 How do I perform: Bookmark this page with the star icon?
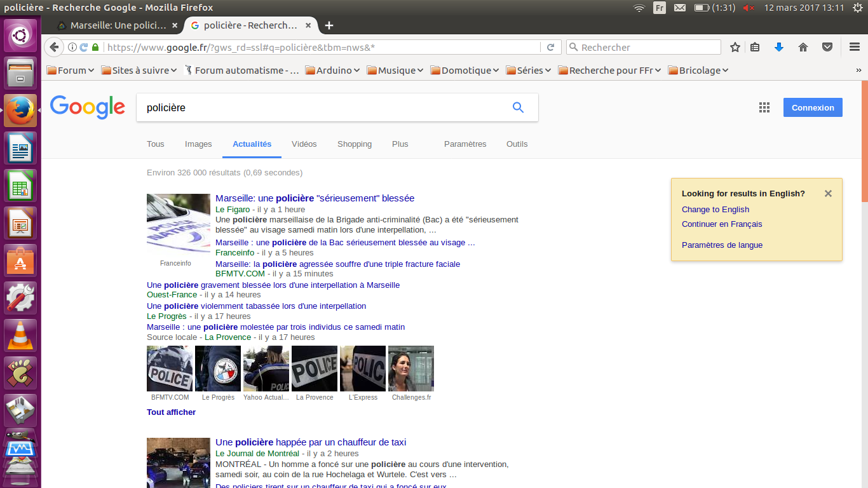pos(735,47)
